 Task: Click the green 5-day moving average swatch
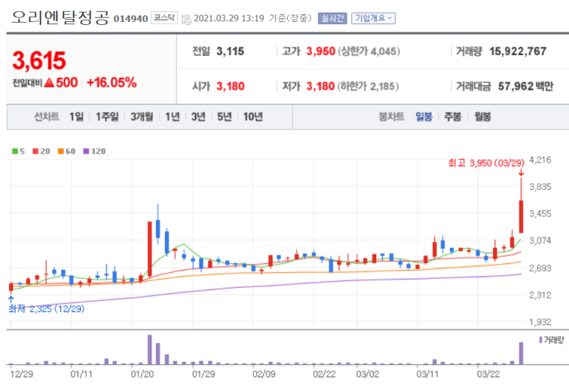(x=15, y=152)
